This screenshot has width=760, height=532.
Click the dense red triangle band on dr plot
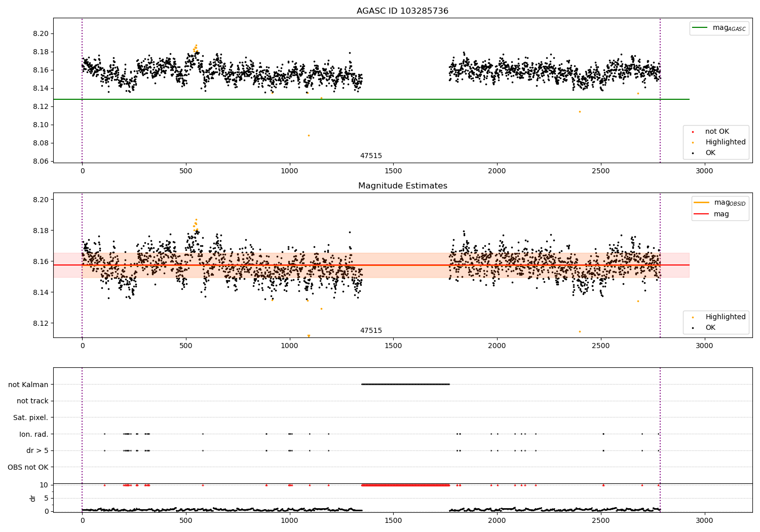pyautogui.click(x=405, y=485)
